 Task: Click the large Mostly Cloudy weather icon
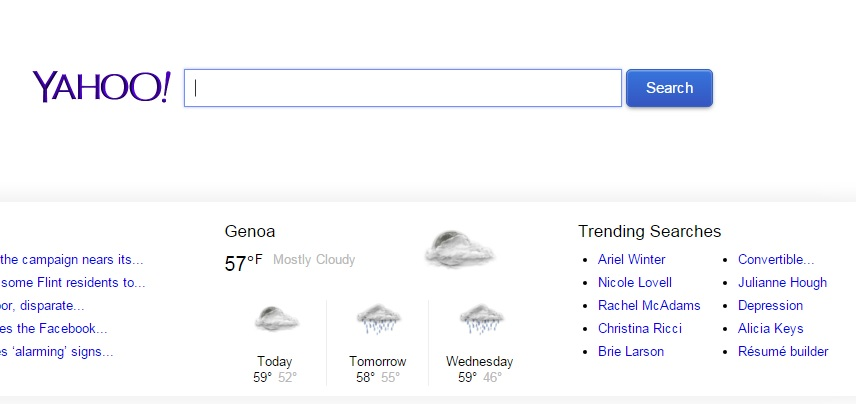459,248
